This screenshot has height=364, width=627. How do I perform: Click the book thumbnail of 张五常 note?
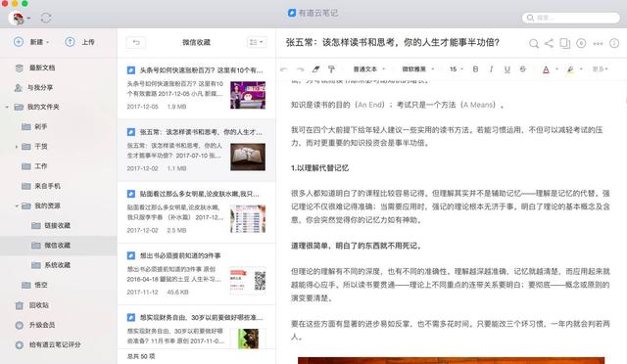click(x=248, y=157)
